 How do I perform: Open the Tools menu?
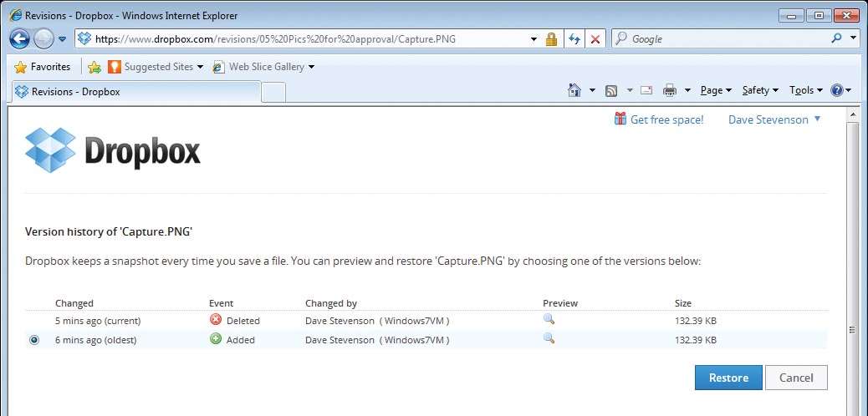click(x=805, y=91)
